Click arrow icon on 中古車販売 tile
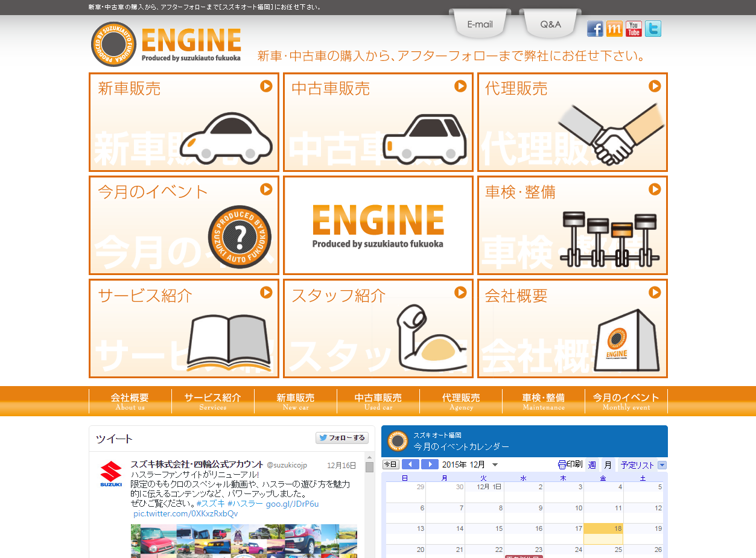Image resolution: width=756 pixels, height=558 pixels. (x=460, y=86)
